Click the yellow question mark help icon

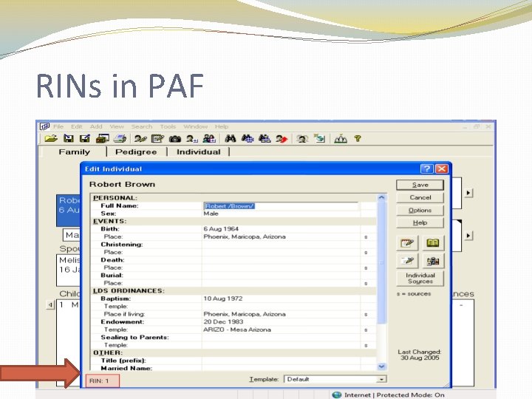[x=358, y=138]
